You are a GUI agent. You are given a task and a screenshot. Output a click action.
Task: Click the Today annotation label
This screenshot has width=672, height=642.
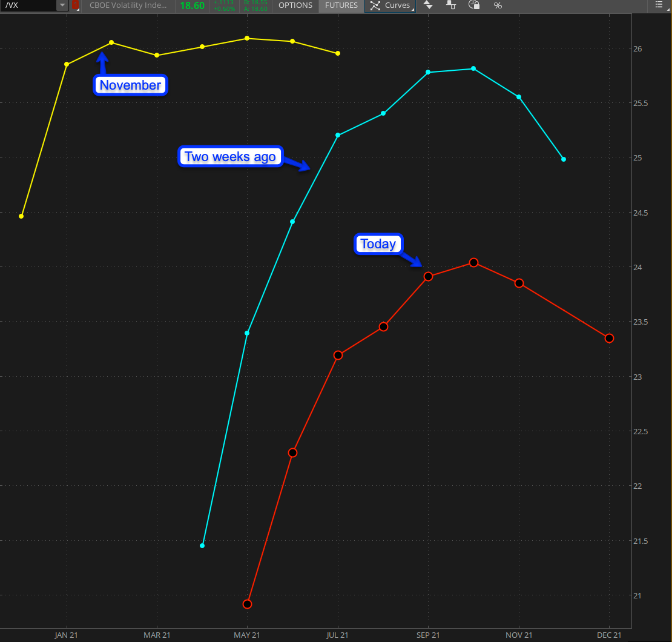[x=378, y=244]
